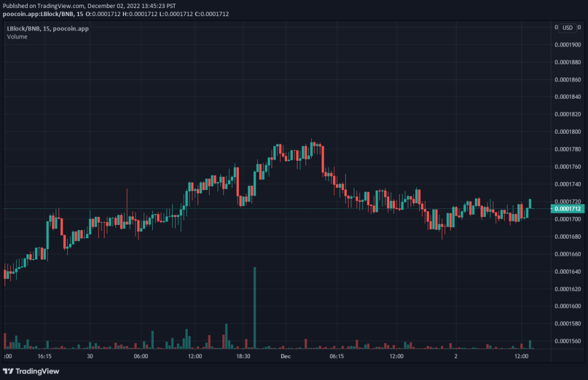Open the USD currency selector
This screenshot has height=380, width=588.
[567, 28]
